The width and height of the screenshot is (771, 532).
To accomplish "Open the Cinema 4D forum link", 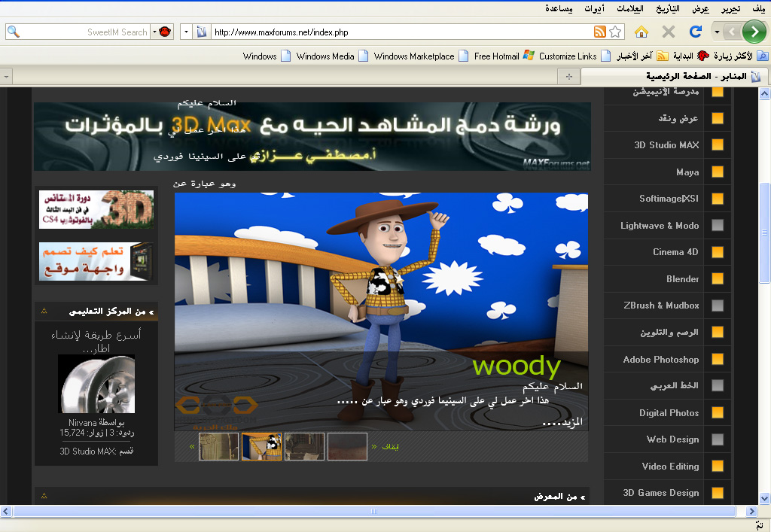I will coord(675,252).
